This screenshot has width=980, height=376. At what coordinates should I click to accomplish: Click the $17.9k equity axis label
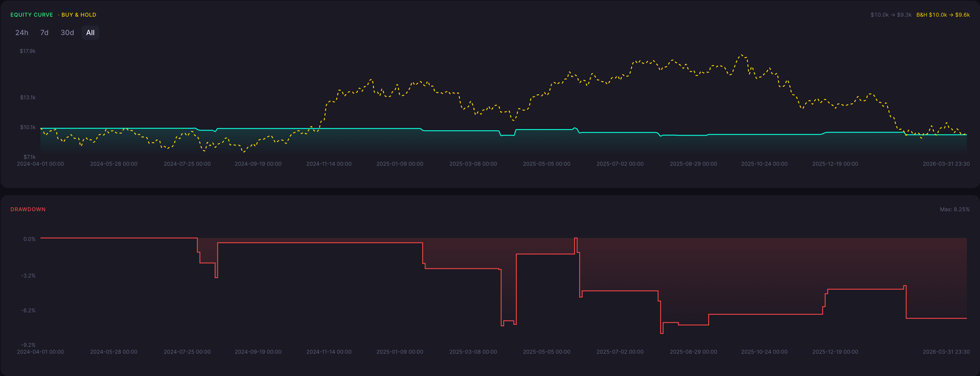[x=28, y=51]
